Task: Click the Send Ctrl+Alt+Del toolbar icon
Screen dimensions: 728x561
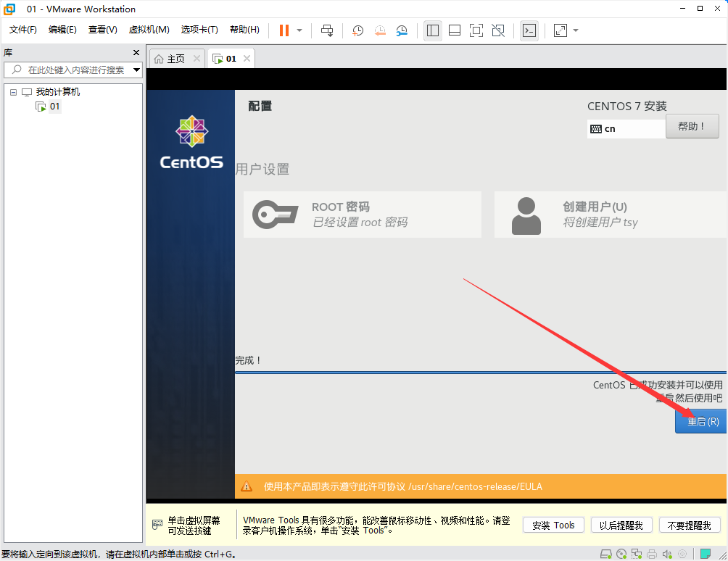Action: (327, 30)
